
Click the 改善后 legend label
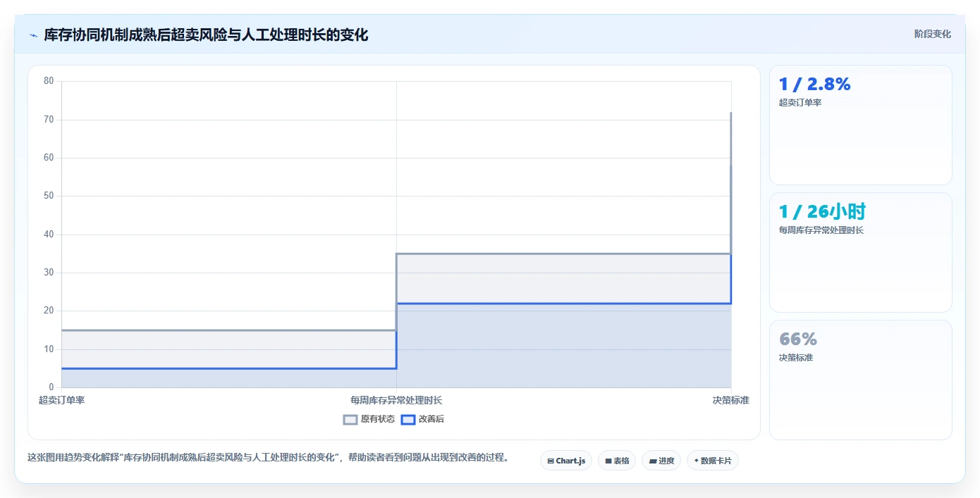431,419
